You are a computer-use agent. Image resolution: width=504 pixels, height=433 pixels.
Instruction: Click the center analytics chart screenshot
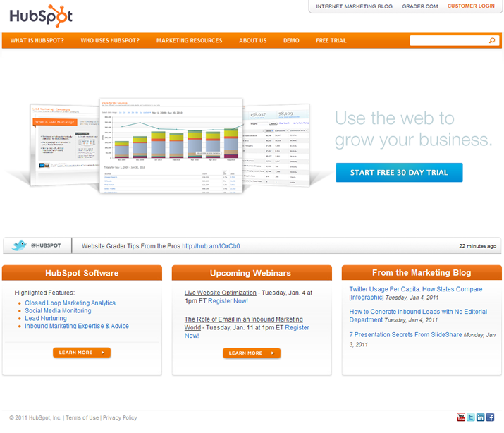click(x=171, y=146)
